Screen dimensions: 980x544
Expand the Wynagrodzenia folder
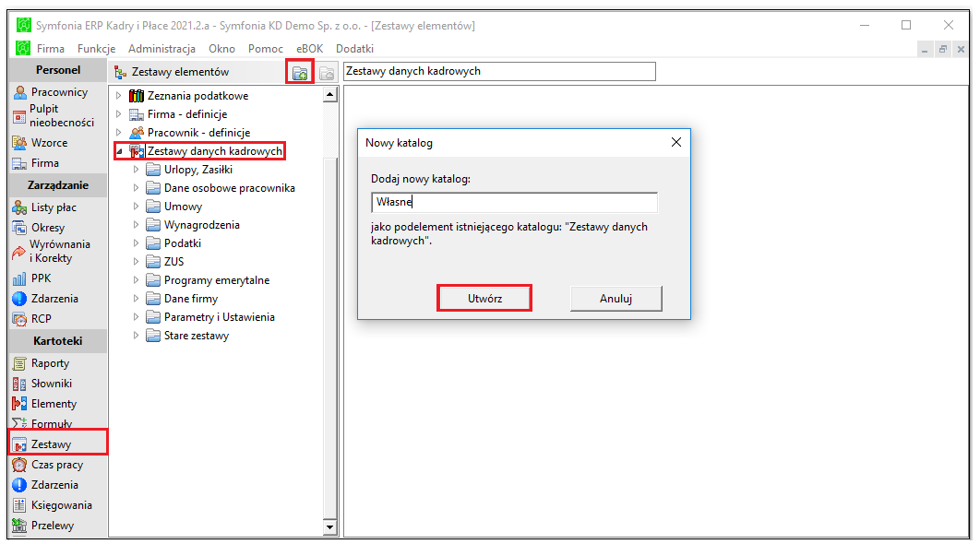tap(136, 225)
